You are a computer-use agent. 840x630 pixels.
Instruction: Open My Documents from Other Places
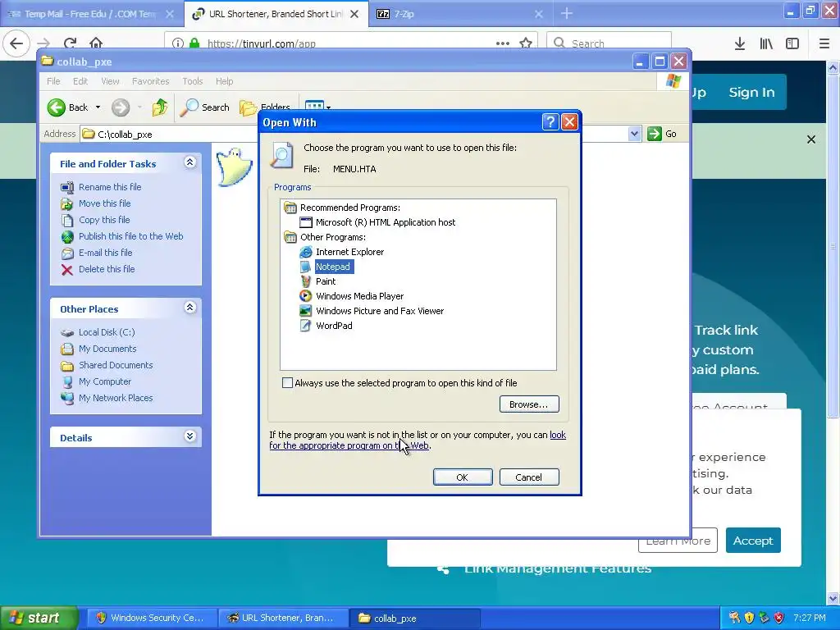click(x=107, y=349)
